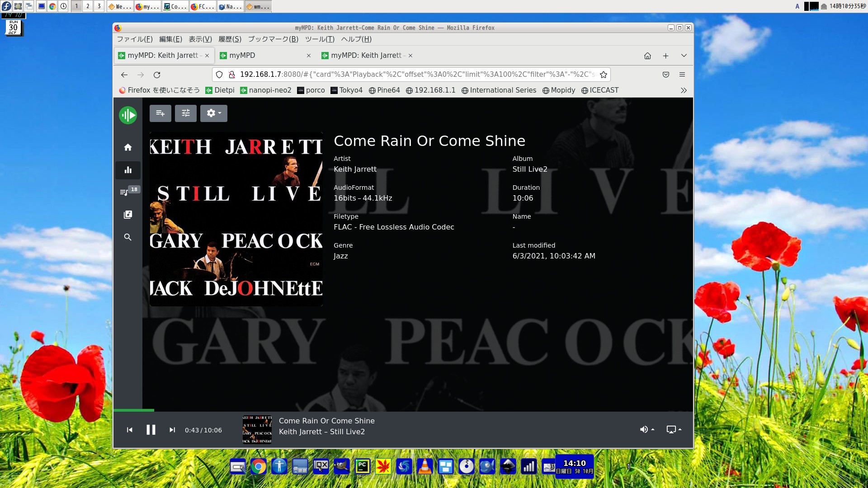The width and height of the screenshot is (868, 488).
Task: Pause the current song
Action: [x=151, y=430]
